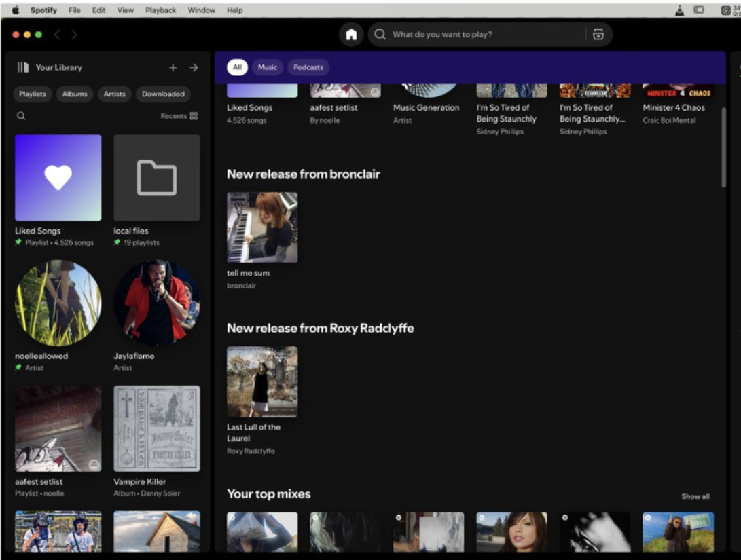Open top mix showing woman's face portrait

[512, 532]
